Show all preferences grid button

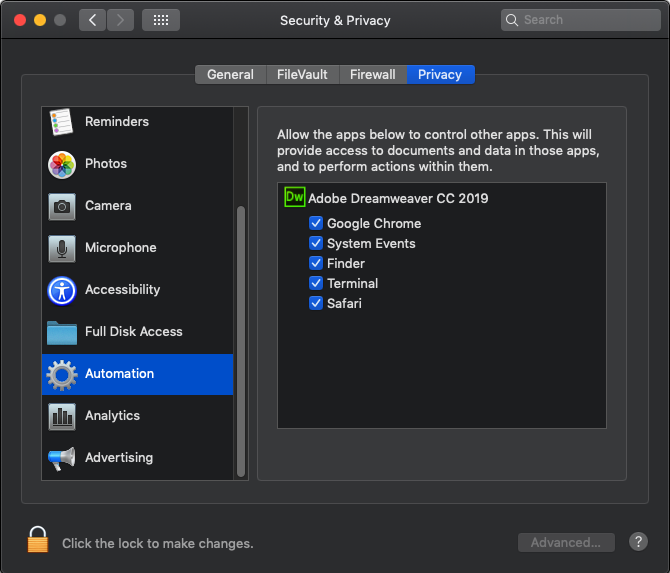click(161, 20)
